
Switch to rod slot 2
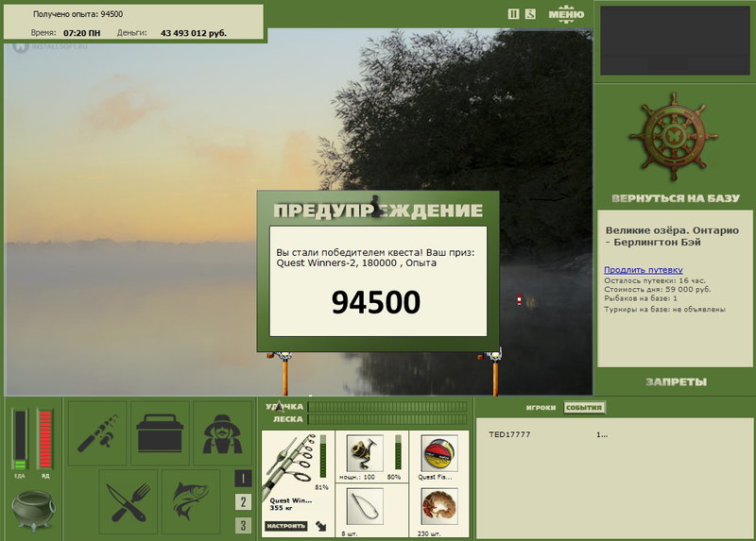(243, 502)
